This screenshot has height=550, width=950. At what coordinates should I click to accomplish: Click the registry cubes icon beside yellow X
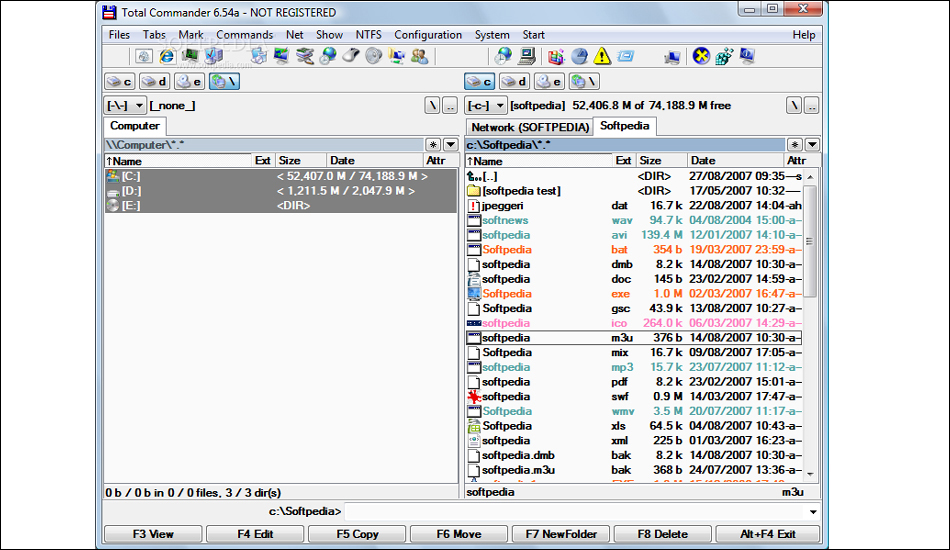click(x=724, y=56)
